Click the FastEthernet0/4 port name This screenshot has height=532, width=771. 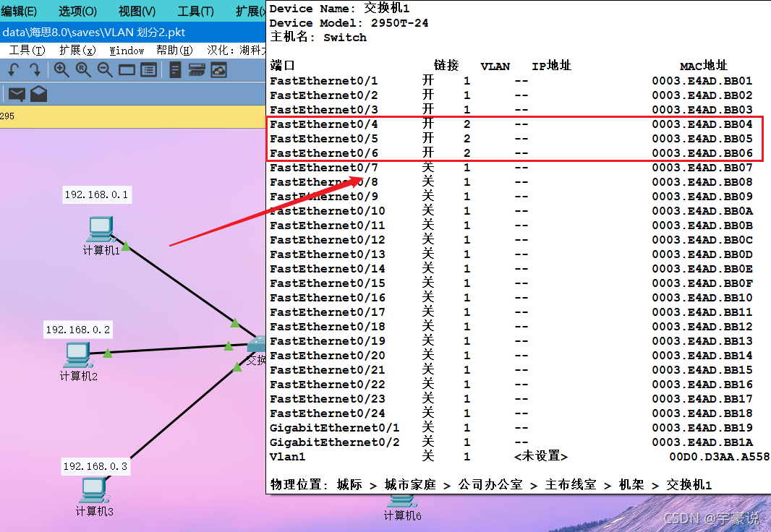point(324,124)
